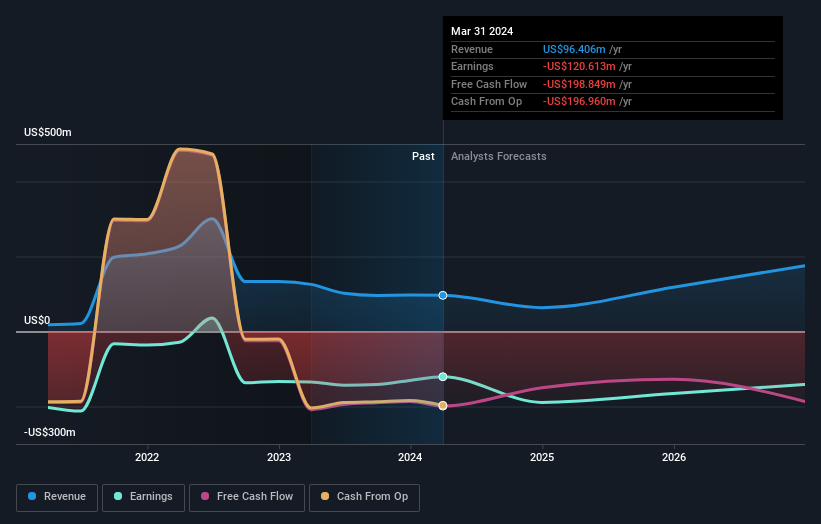Click the Earnings row label in tooltip
Image resolution: width=821 pixels, height=524 pixels.
pos(472,66)
